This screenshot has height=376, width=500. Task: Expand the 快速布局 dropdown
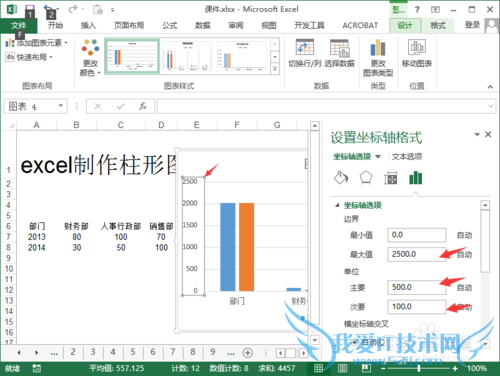click(x=51, y=57)
